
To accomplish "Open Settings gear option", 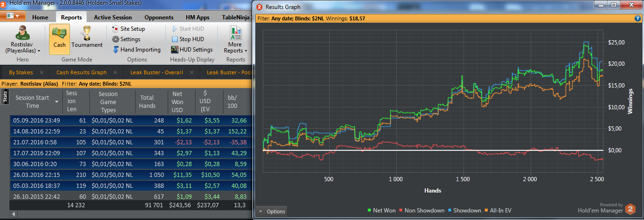I will point(126,39).
